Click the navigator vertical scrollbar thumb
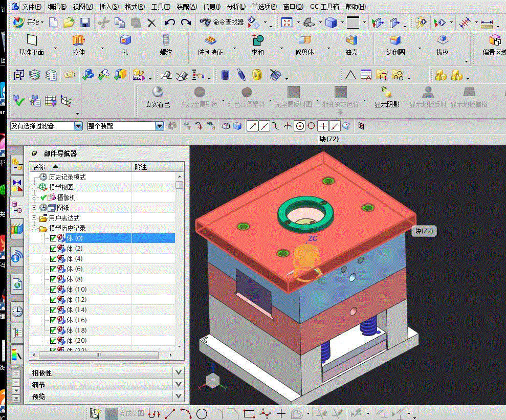Image resolution: width=506 pixels, height=420 pixels. [x=180, y=185]
